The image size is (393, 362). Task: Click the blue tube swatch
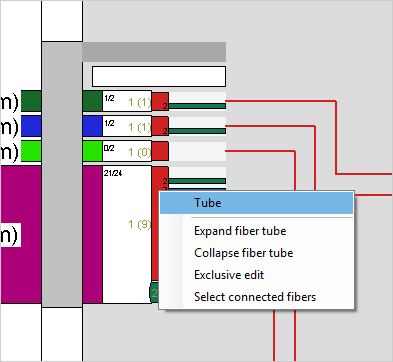tap(92, 126)
